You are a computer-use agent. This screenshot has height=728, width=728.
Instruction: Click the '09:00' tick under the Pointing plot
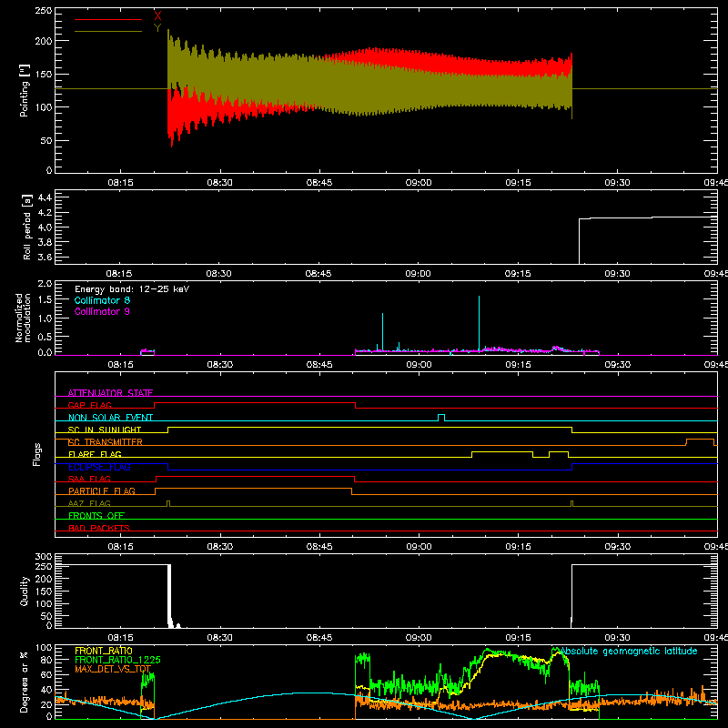(x=419, y=183)
